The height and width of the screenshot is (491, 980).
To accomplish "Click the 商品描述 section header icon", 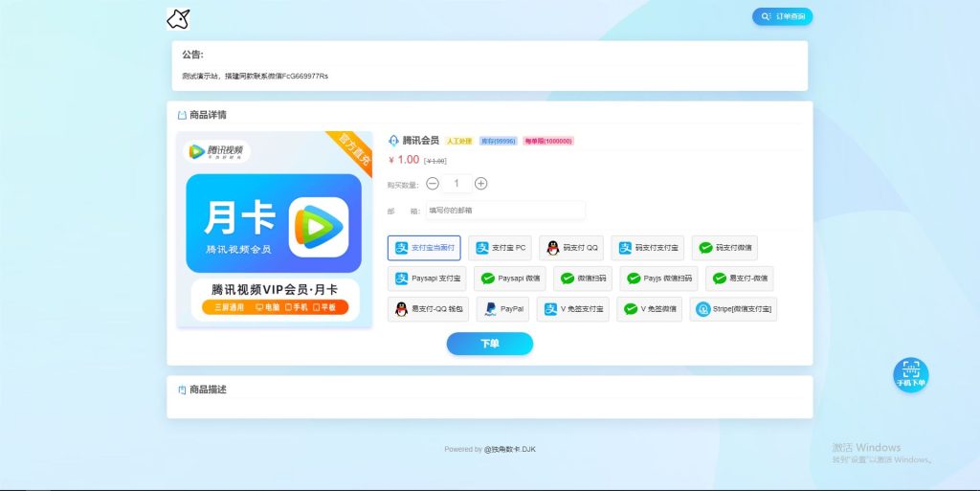I will coord(182,390).
